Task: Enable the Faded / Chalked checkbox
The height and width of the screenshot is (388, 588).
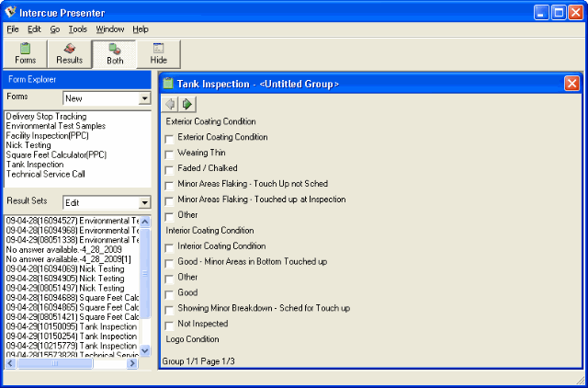Action: tap(169, 170)
